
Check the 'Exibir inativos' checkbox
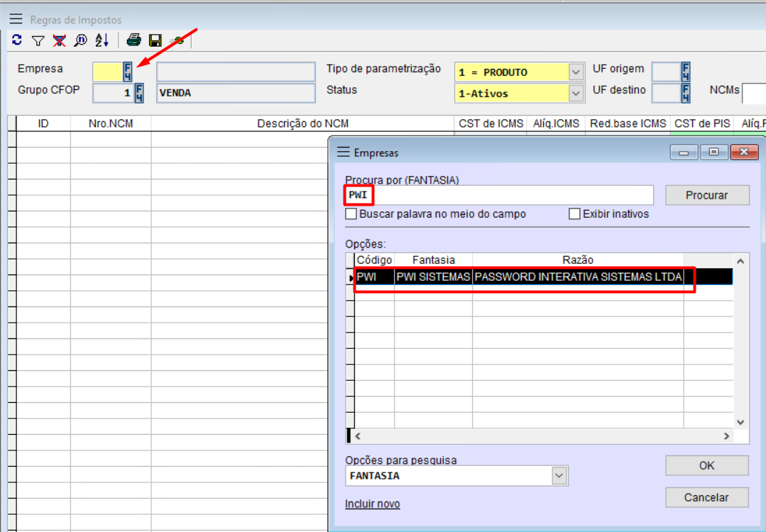coord(574,214)
